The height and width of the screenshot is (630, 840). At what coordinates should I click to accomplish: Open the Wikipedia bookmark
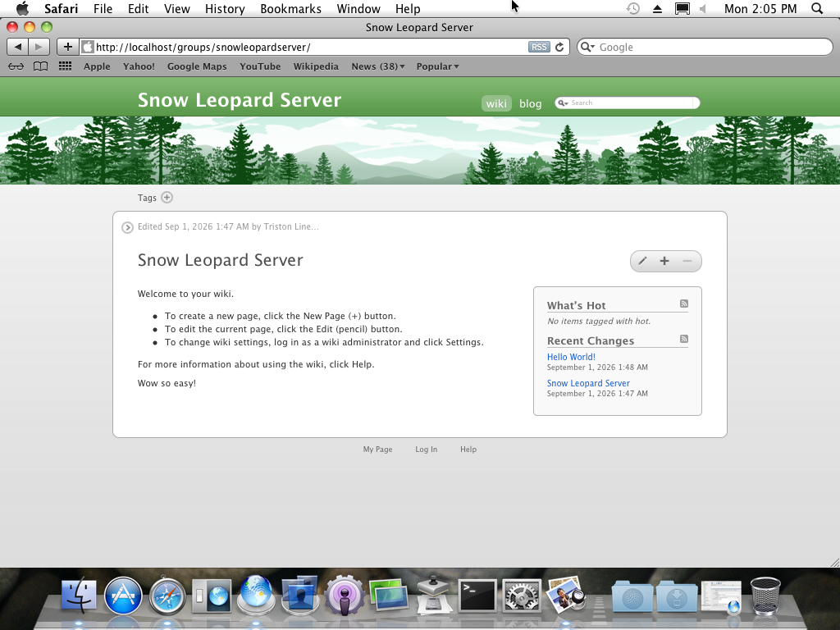[316, 66]
